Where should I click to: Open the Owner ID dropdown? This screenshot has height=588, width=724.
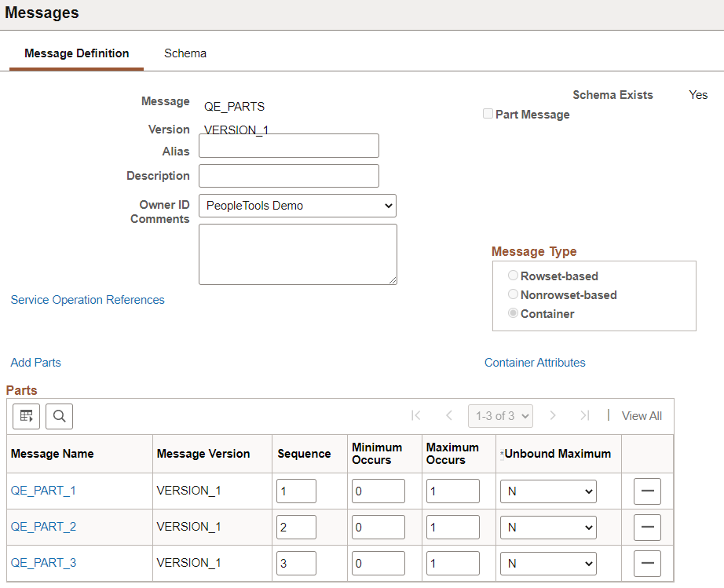pos(298,206)
